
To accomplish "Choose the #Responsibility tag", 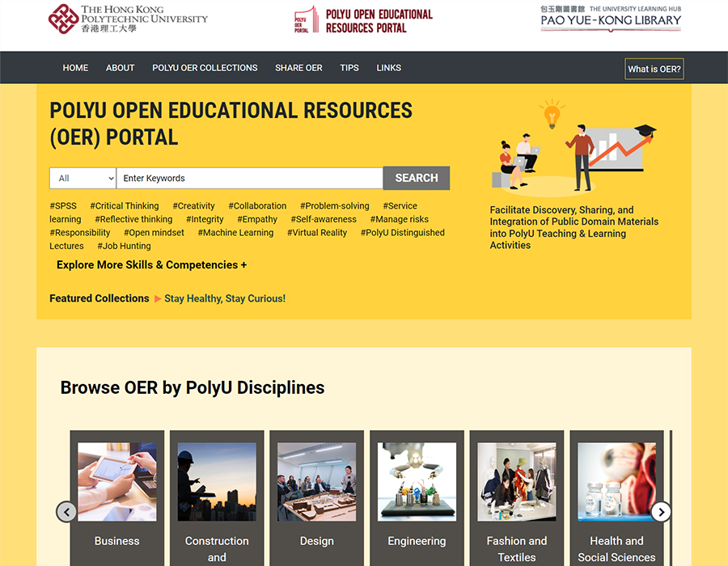I will pyautogui.click(x=80, y=233).
